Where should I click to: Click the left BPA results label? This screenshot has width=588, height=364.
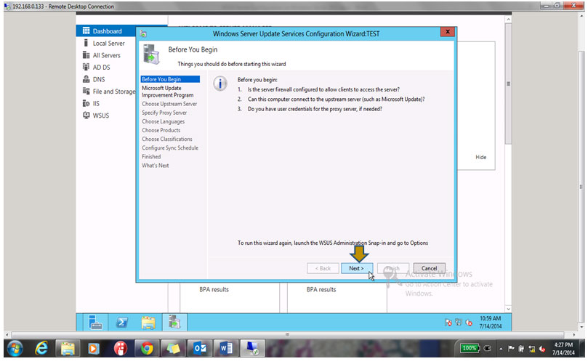coord(214,289)
